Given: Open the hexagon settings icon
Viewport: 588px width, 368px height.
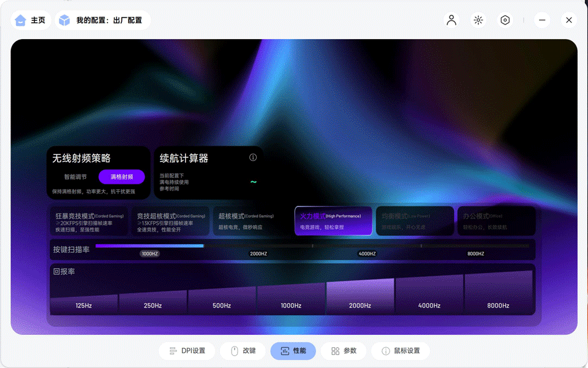Looking at the screenshot, I should (505, 20).
